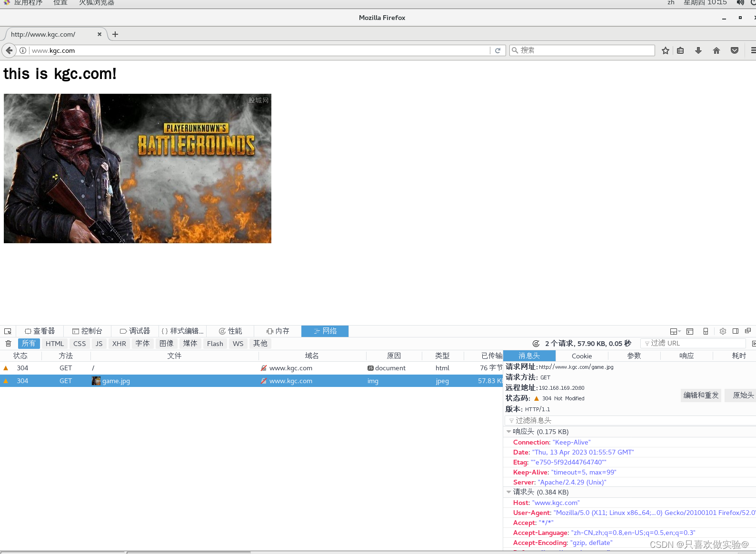Open the devtools settings gear
This screenshot has width=756, height=554.
[723, 331]
